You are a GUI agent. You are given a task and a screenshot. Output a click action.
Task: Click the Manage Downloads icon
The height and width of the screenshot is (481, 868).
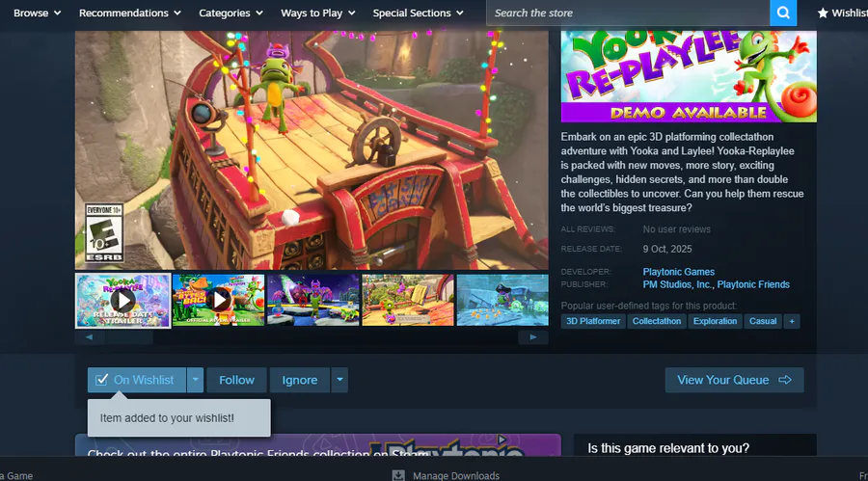[x=398, y=475]
